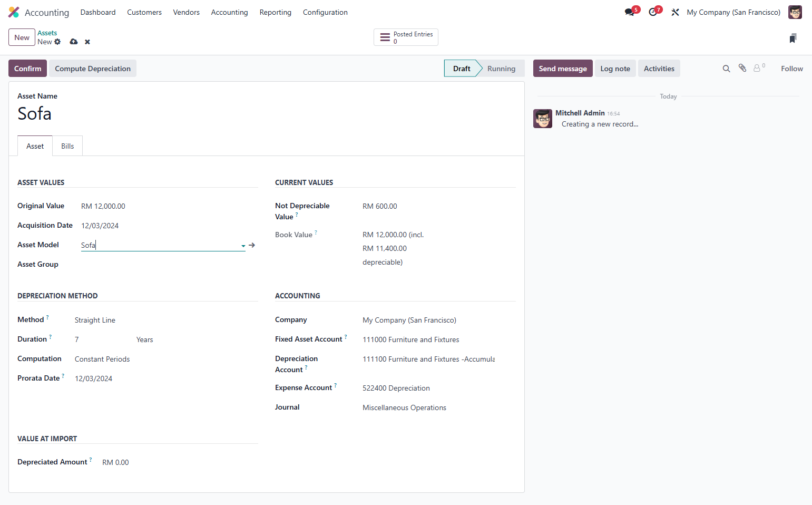The height and width of the screenshot is (505, 812).
Task: Open the Dashboard menu
Action: click(x=98, y=12)
